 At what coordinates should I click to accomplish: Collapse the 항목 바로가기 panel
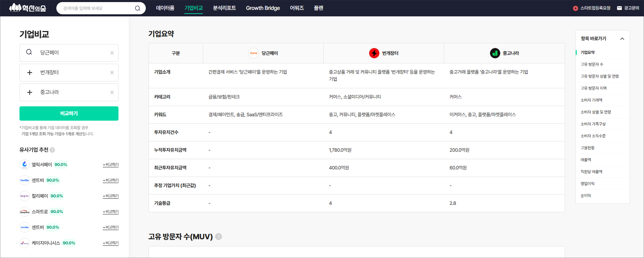pos(622,39)
